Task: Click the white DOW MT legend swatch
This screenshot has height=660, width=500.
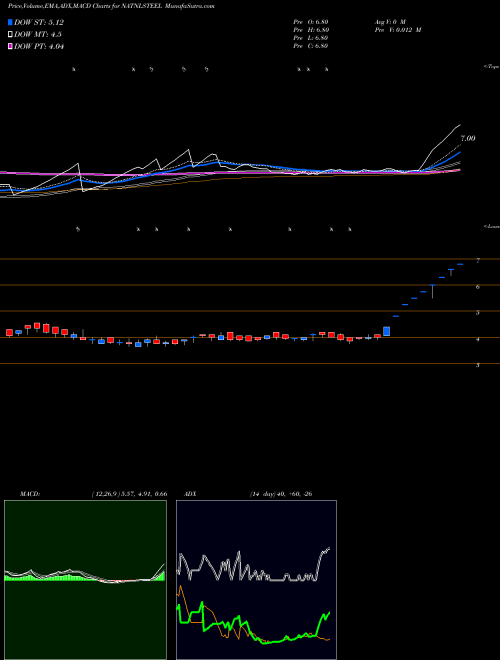Action: (x=10, y=35)
